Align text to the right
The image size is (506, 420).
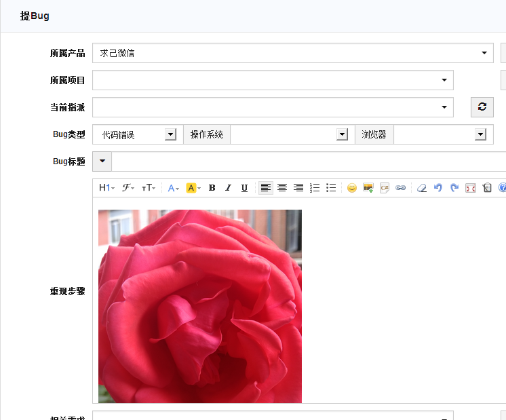[298, 187]
